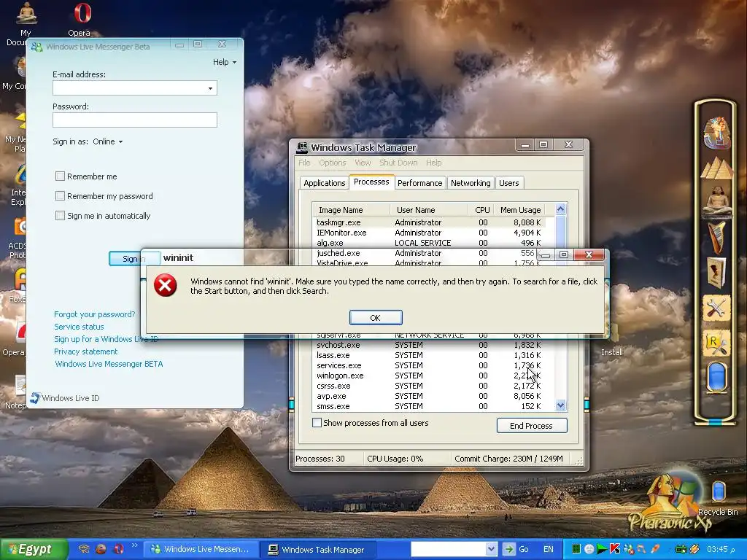The height and width of the screenshot is (560, 747).
Task: Launch Opera from the quick launch bar
Action: click(118, 549)
